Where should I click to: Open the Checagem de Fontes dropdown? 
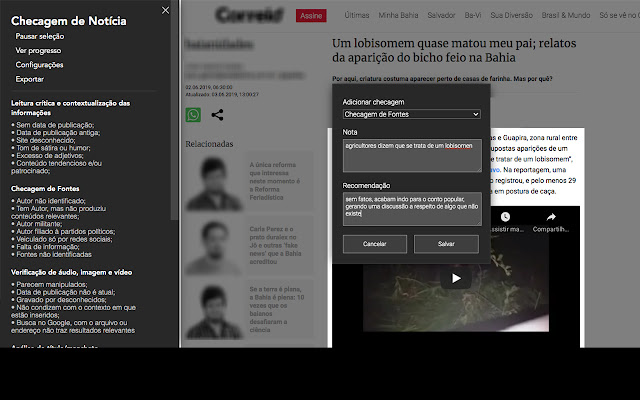[x=411, y=114]
